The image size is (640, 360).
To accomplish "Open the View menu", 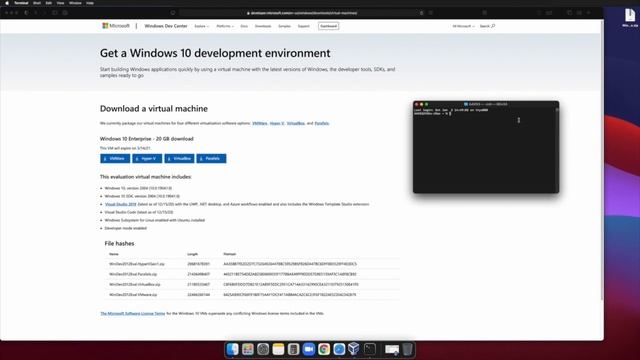I will click(60, 3).
